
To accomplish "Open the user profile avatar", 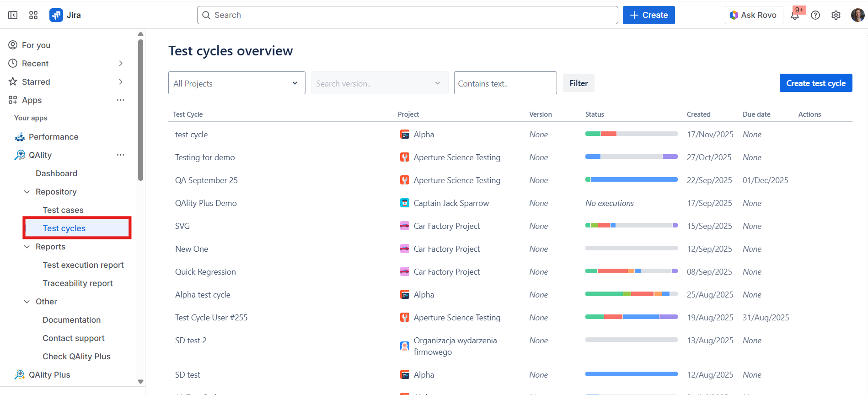I will [x=857, y=15].
